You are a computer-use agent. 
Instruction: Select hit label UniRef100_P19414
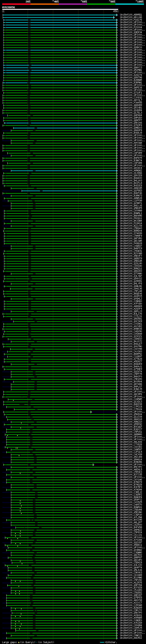click(131, 223)
